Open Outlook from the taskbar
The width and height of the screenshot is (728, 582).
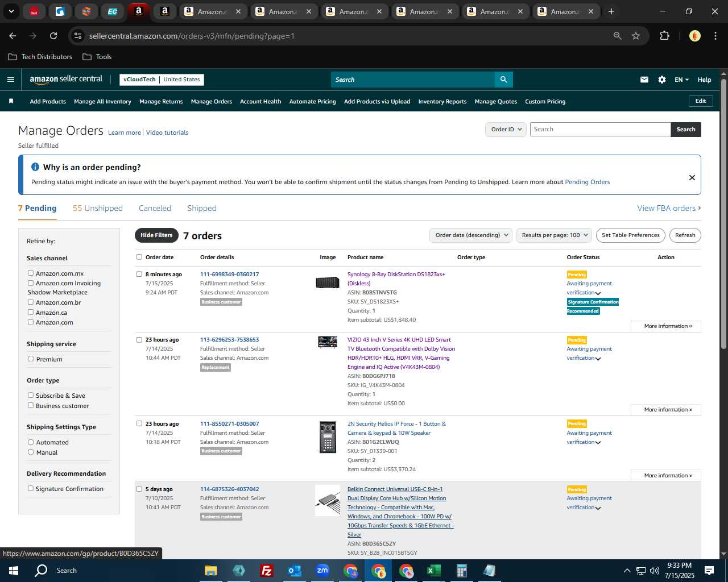295,571
